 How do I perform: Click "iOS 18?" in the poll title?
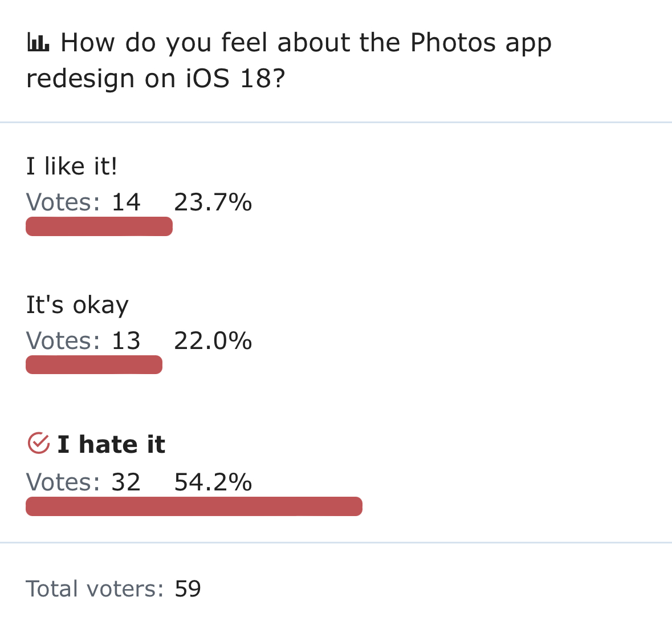(x=235, y=79)
